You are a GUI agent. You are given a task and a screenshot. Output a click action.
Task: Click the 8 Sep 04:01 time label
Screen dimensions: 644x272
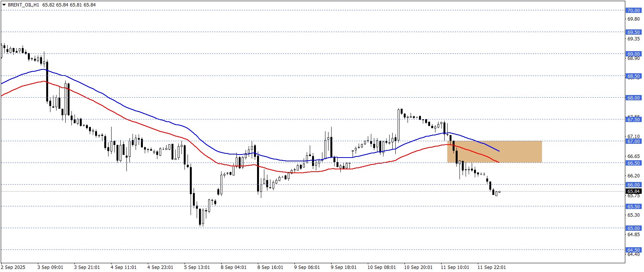tap(234, 267)
